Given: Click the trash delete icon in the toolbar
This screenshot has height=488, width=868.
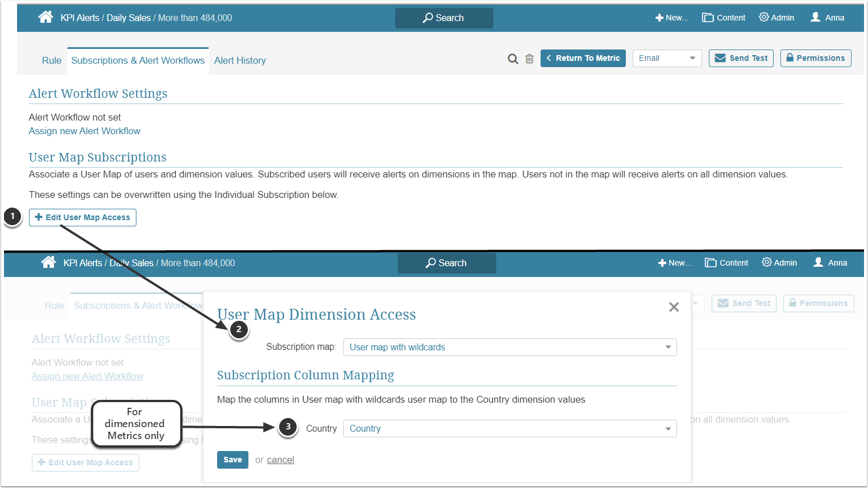Looking at the screenshot, I should pyautogui.click(x=529, y=59).
